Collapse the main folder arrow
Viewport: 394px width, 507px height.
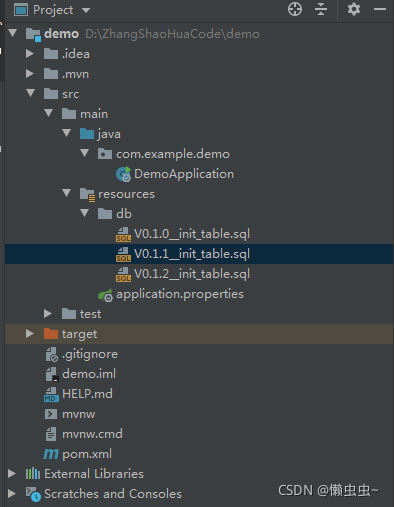(49, 113)
